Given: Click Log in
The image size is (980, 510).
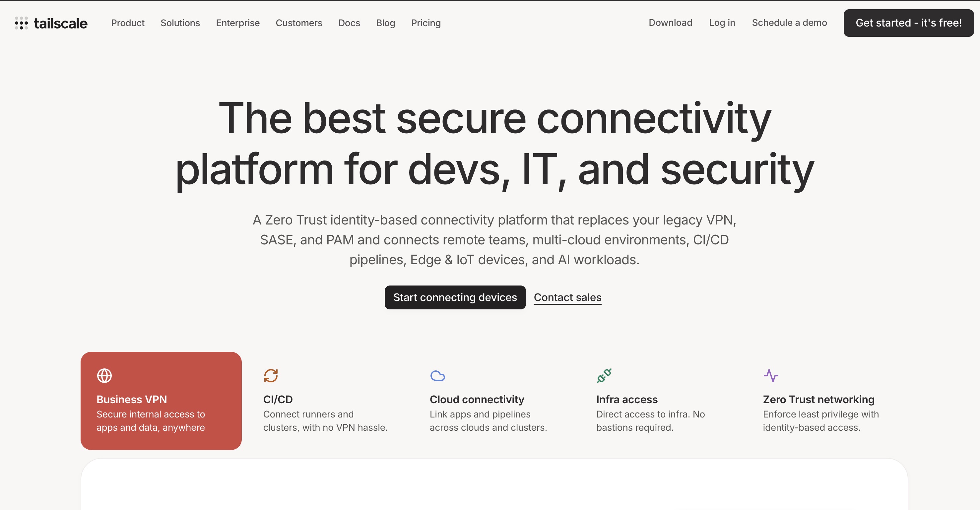Looking at the screenshot, I should [x=722, y=23].
